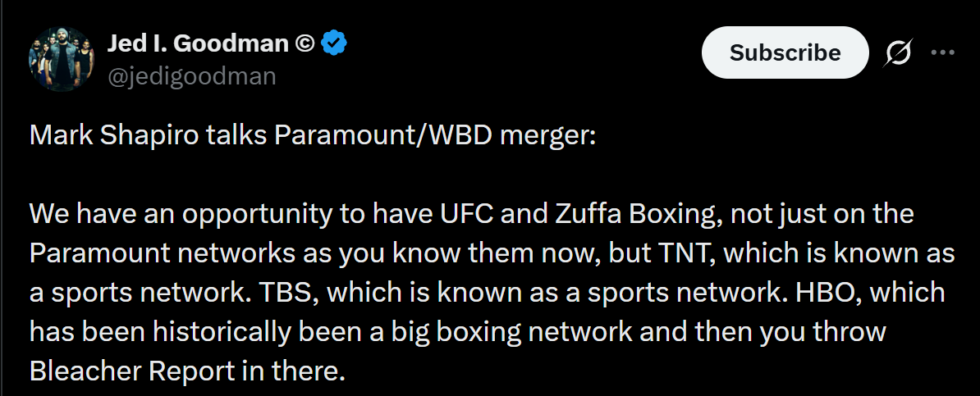
Task: Click the copyright symbol after Goodman
Action: tap(304, 43)
